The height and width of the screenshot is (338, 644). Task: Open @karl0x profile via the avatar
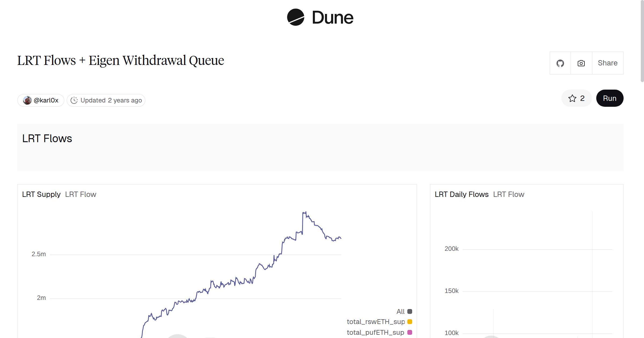point(28,100)
